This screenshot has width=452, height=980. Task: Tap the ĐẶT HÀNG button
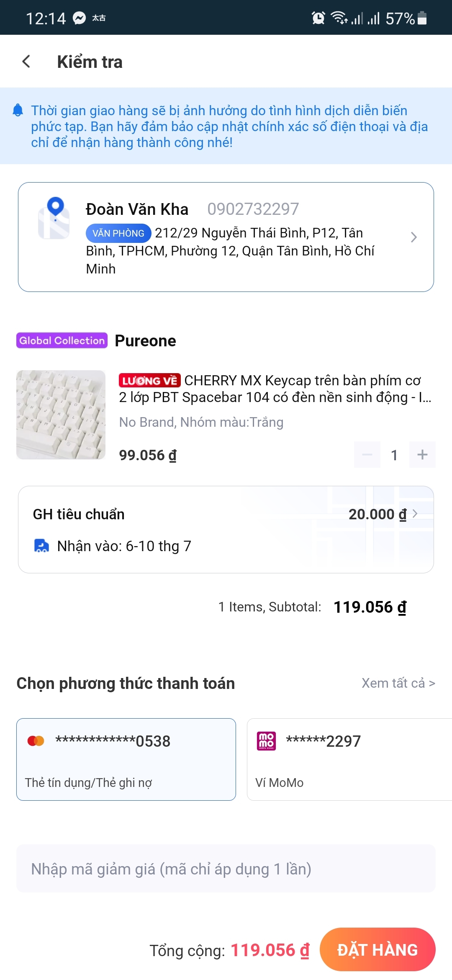378,949
